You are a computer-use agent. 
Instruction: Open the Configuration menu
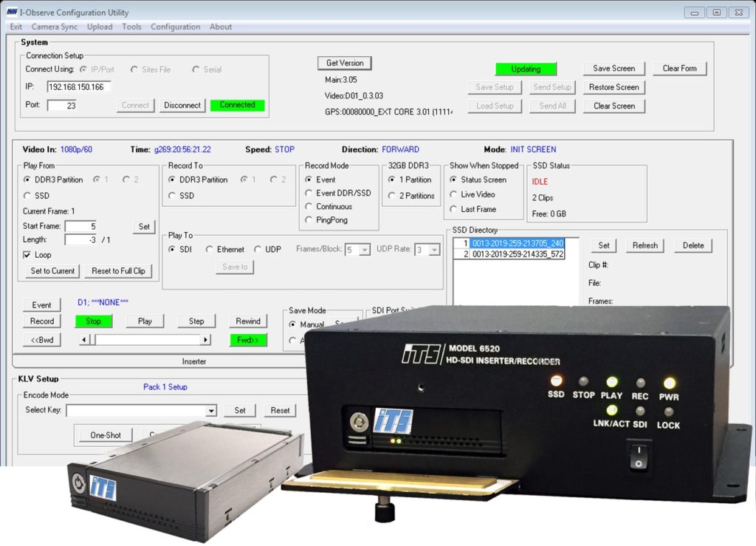175,26
